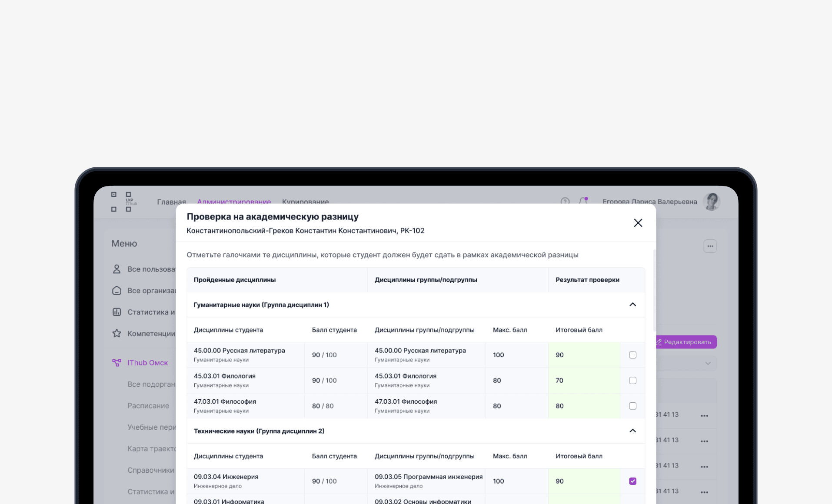Click the Пройденные дисциплины column header
The width and height of the screenshot is (832, 504).
235,280
